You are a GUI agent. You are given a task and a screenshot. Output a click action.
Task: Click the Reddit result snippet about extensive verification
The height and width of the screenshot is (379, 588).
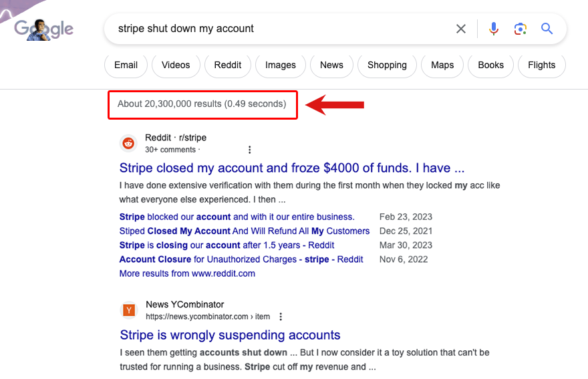coord(309,193)
